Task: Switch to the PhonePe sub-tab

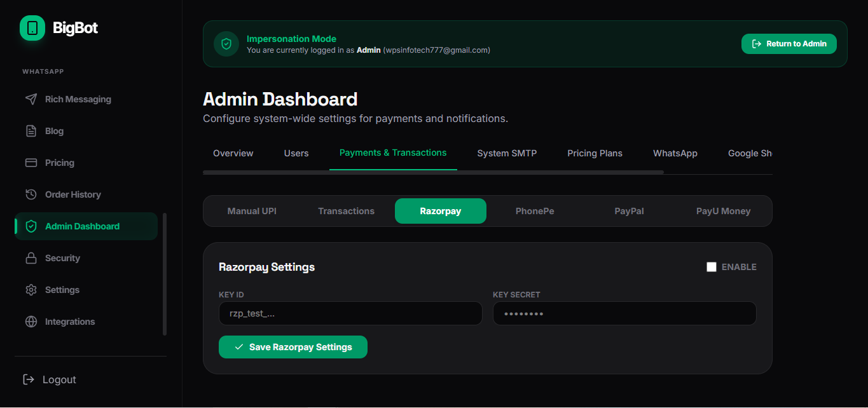Action: (535, 211)
